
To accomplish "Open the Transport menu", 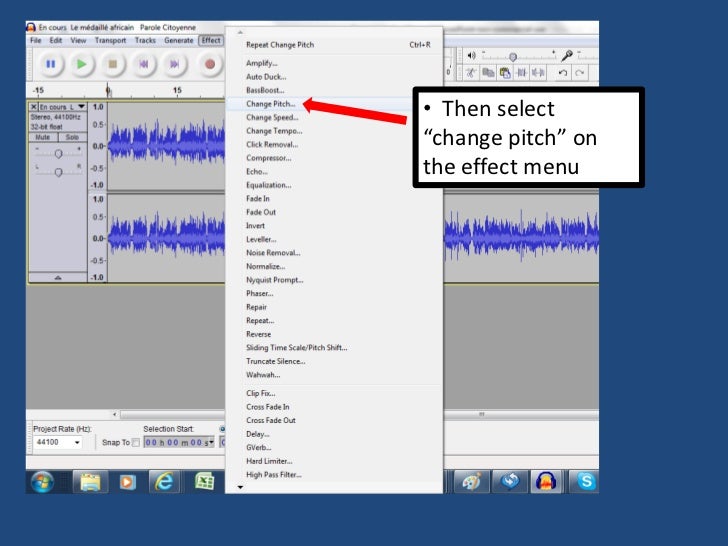I will pos(110,40).
